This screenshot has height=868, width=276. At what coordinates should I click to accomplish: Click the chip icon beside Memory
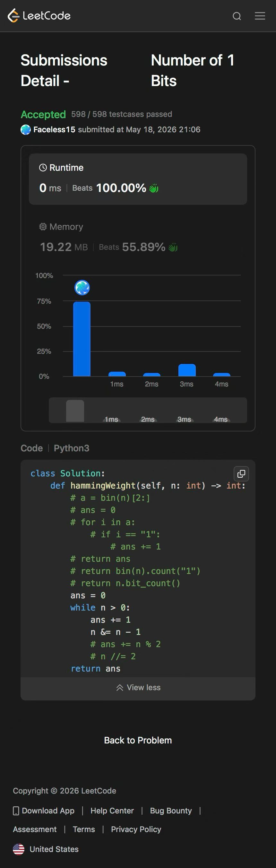(43, 227)
